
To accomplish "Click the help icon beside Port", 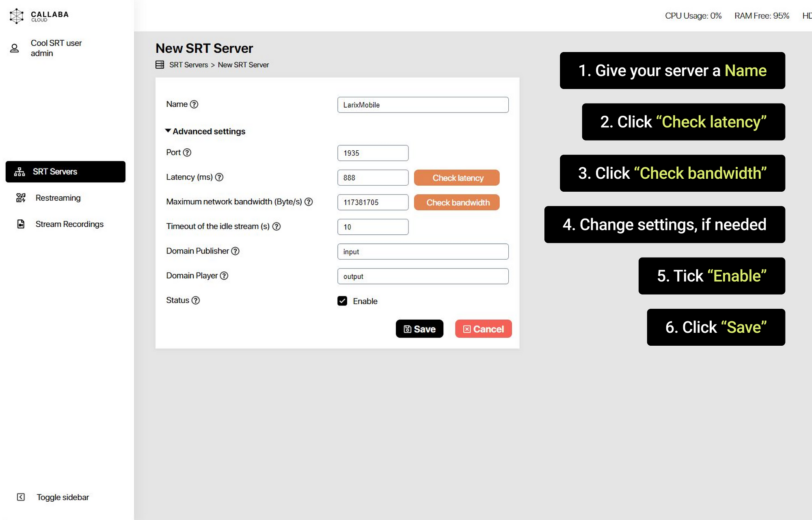I will [187, 152].
